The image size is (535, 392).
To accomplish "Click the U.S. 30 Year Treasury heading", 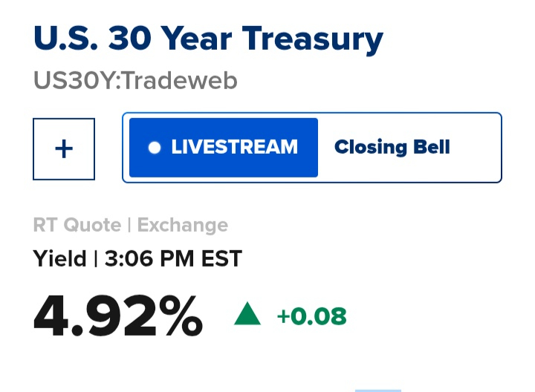I will 208,39.
